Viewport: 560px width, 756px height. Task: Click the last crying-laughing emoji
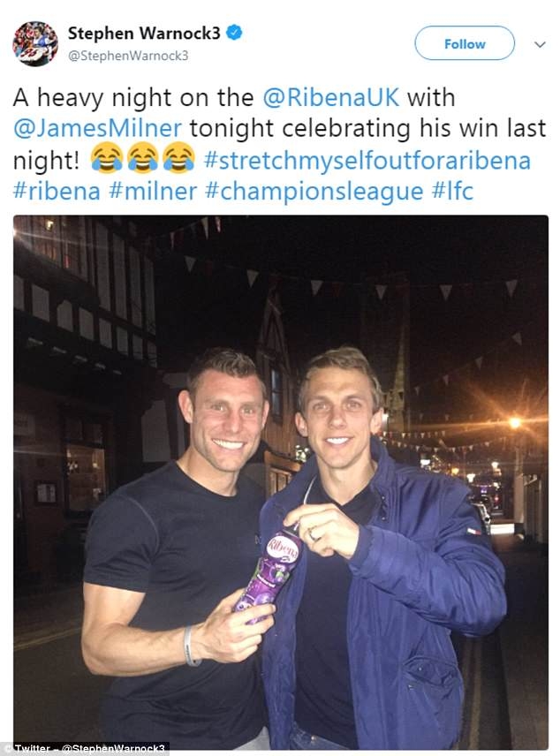tap(179, 158)
